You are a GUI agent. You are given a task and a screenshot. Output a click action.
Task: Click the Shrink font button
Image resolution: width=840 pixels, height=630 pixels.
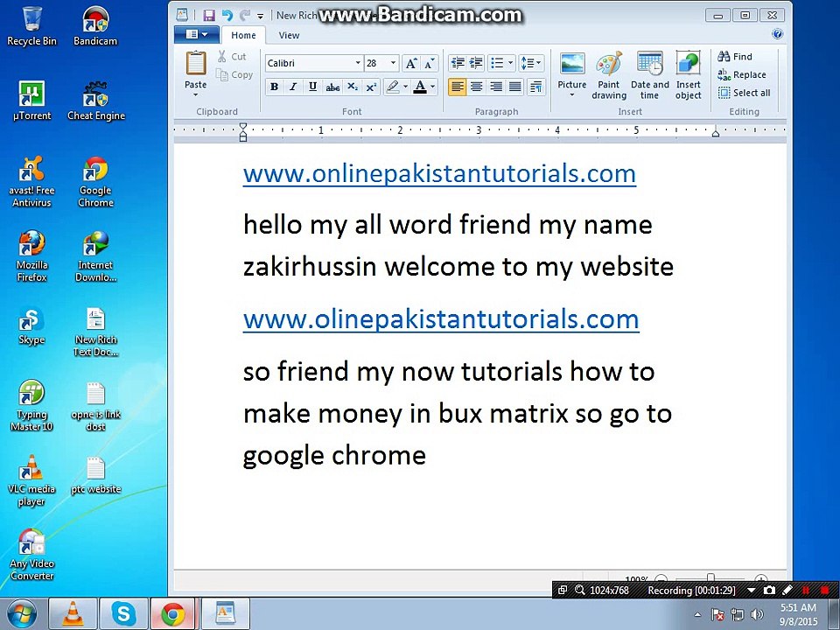point(430,63)
